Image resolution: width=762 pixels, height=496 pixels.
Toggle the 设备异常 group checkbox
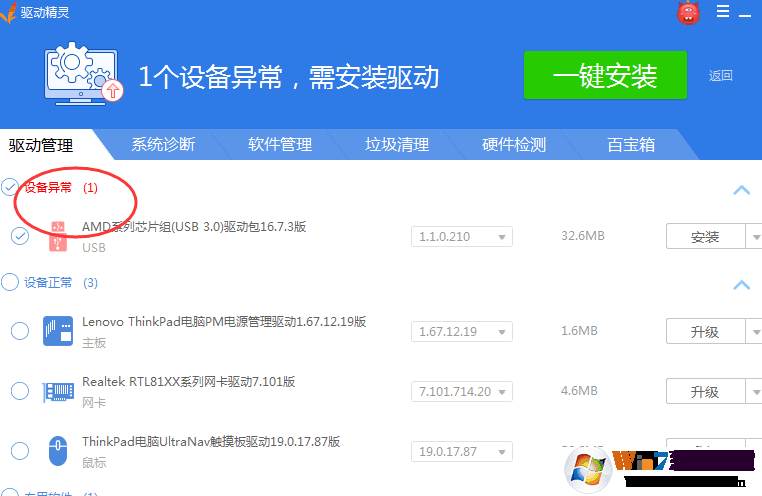tap(10, 187)
